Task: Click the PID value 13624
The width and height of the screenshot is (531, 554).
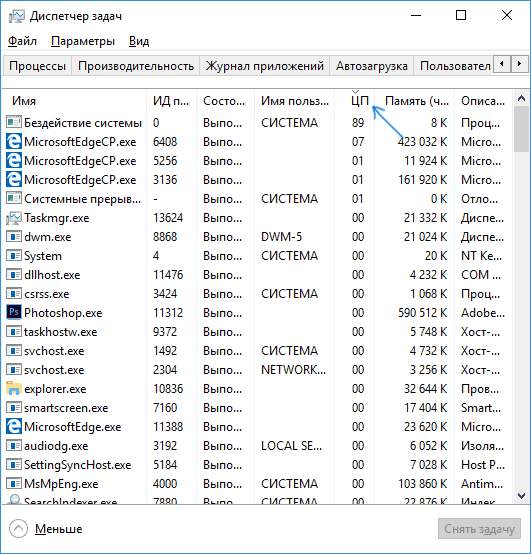Action: [x=168, y=218]
